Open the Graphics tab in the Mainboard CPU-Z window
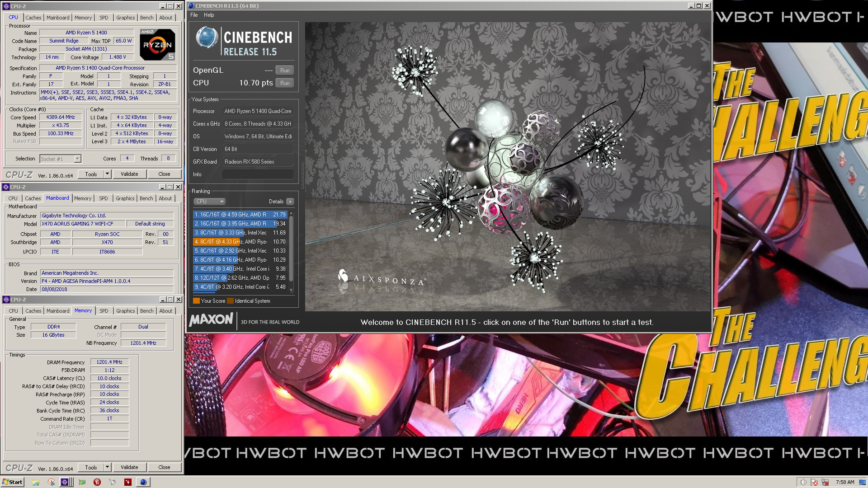 [x=125, y=198]
